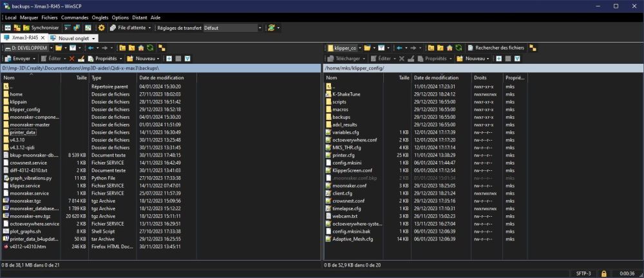Select local file moonraker-env.tgz

click(30, 216)
